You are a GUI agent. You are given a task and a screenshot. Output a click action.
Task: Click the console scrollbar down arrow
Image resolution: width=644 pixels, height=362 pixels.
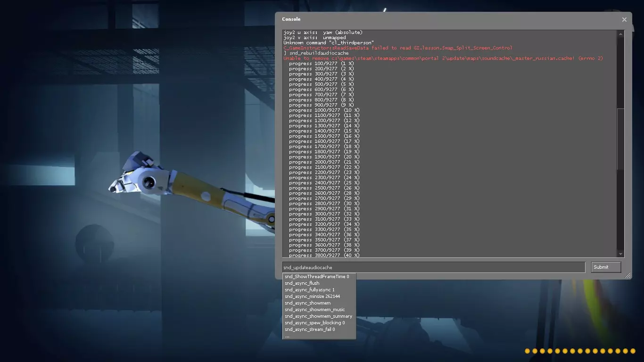coord(620,254)
